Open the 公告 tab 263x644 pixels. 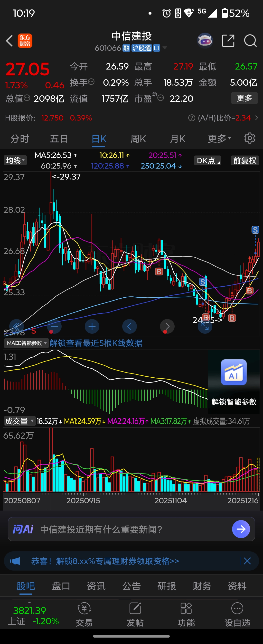point(131,586)
